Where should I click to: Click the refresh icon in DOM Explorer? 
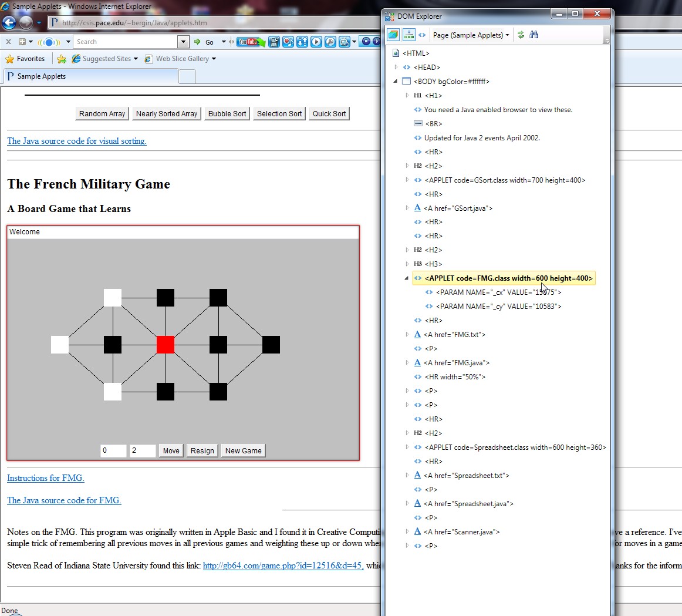click(521, 35)
